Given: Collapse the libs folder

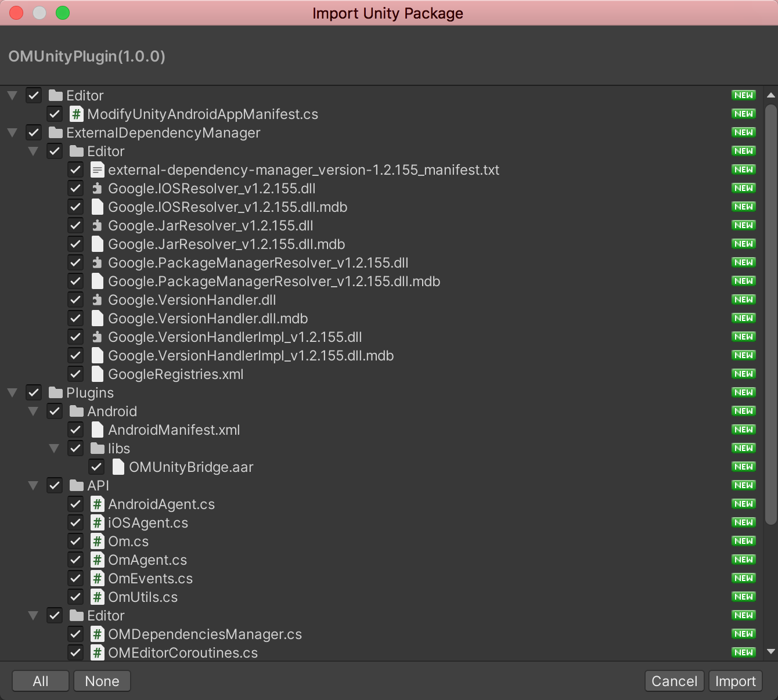Looking at the screenshot, I should [x=54, y=449].
